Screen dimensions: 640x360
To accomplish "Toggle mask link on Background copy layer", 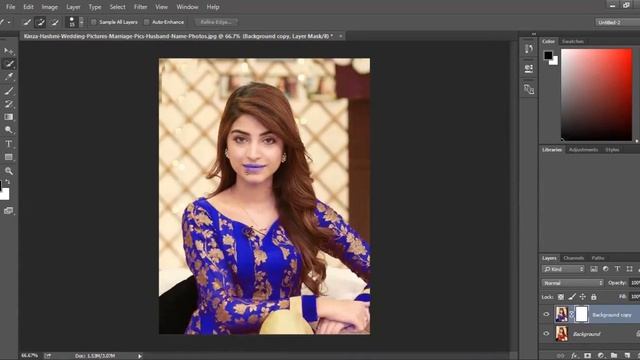I will 571,314.
